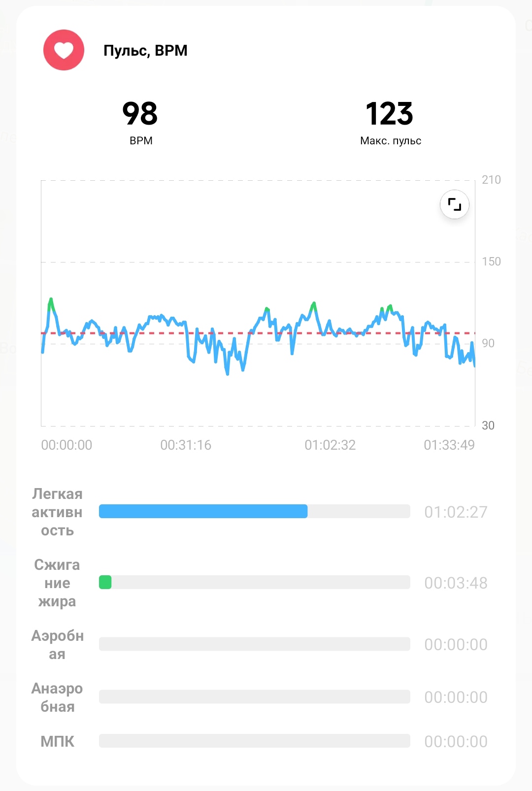This screenshot has height=791, width=532.
Task: Select the Сжигание жира label
Action: [57, 583]
